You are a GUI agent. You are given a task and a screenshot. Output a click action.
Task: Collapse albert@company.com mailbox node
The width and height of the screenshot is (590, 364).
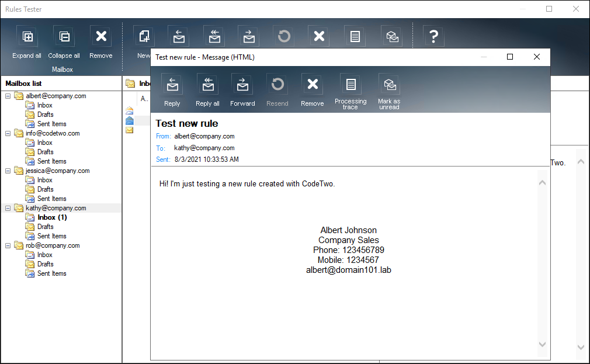point(8,96)
